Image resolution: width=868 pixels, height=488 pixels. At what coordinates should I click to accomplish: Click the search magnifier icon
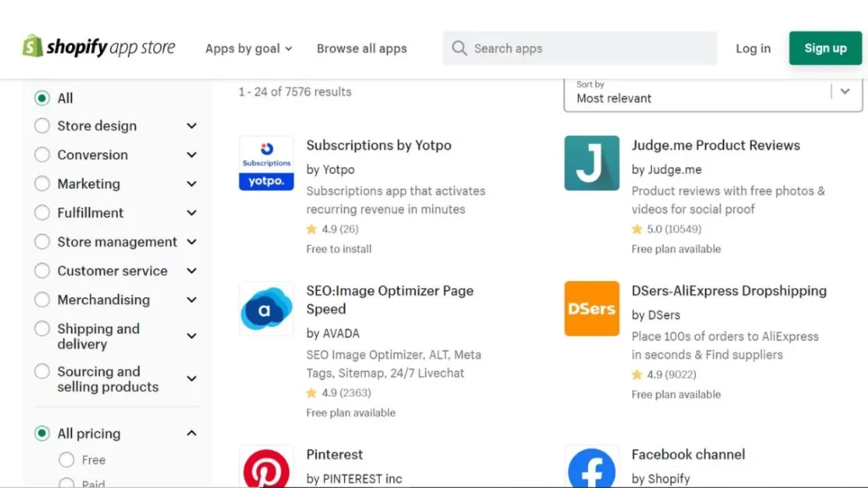459,48
